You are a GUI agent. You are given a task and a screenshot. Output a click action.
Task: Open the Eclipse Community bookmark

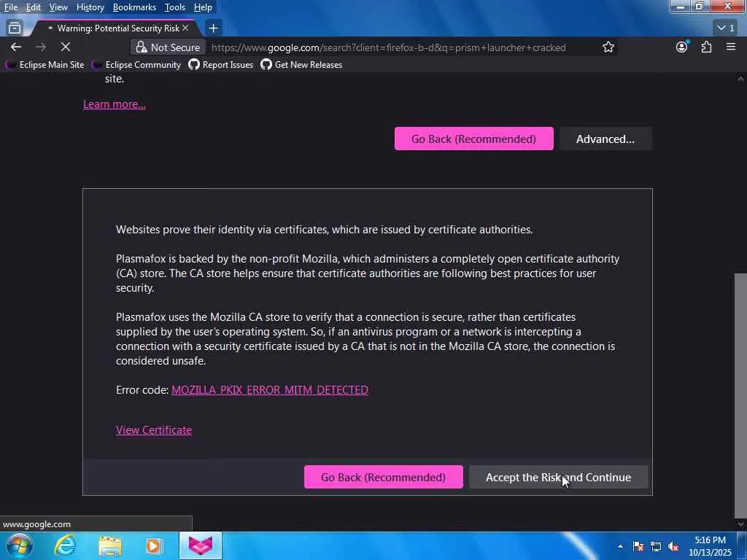(x=136, y=65)
